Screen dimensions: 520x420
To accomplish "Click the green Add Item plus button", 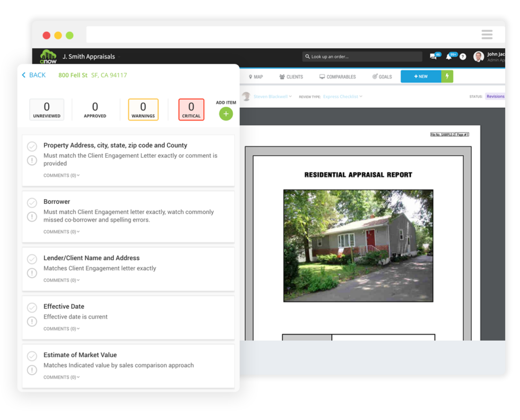I will 226,114.
